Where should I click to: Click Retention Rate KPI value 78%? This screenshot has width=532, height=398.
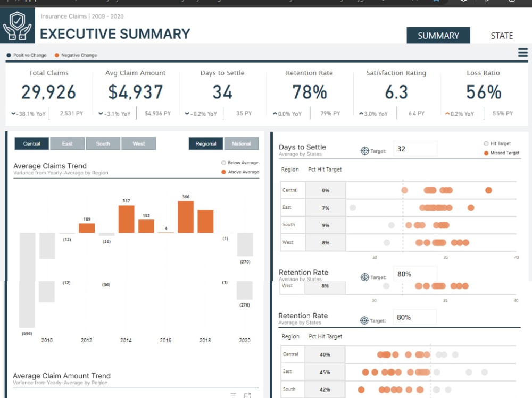(x=310, y=92)
